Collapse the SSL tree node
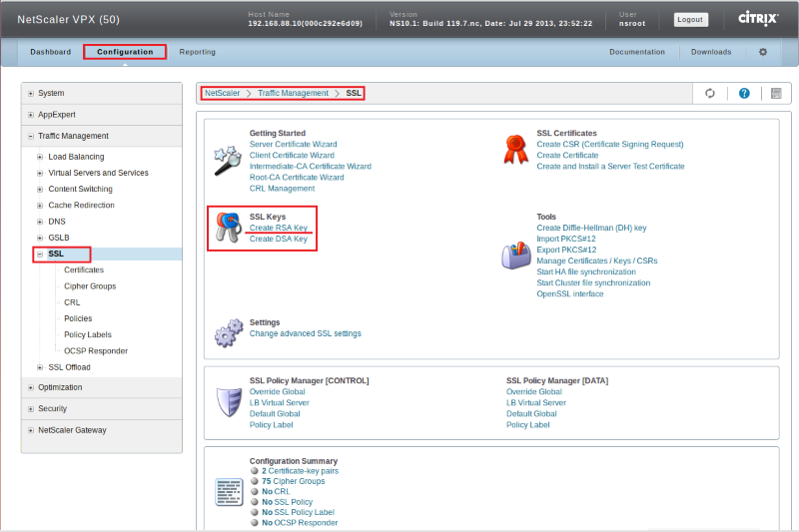 40,255
